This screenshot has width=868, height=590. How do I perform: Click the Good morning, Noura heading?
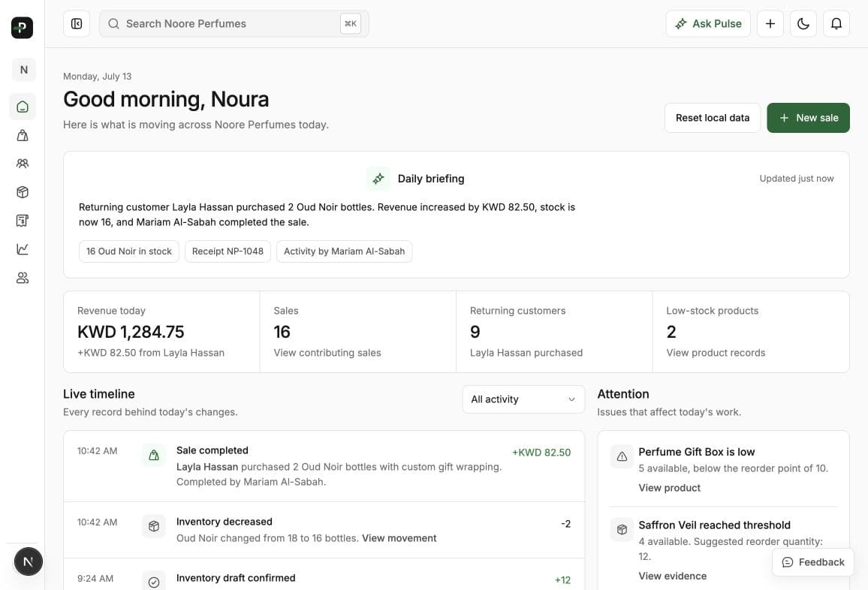(166, 100)
